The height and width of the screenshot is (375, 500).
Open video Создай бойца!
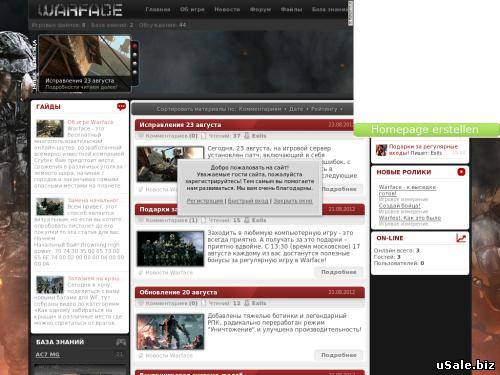coord(399,206)
